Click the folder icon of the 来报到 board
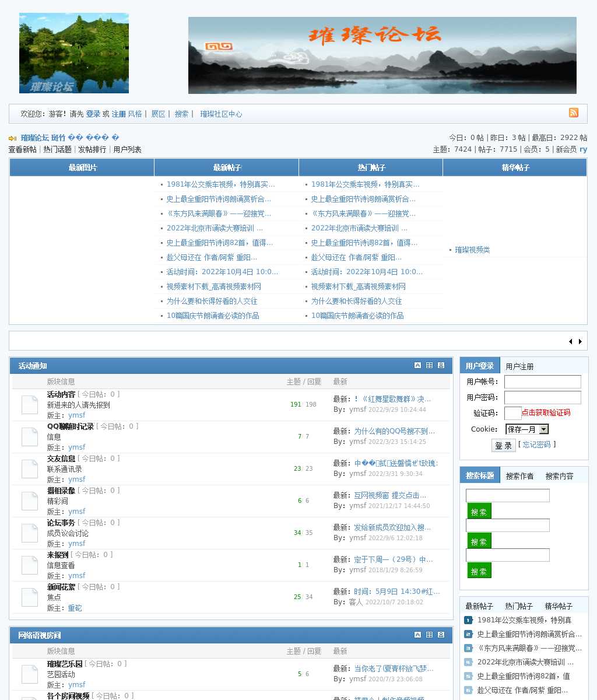The height and width of the screenshot is (700, 597). (x=30, y=565)
